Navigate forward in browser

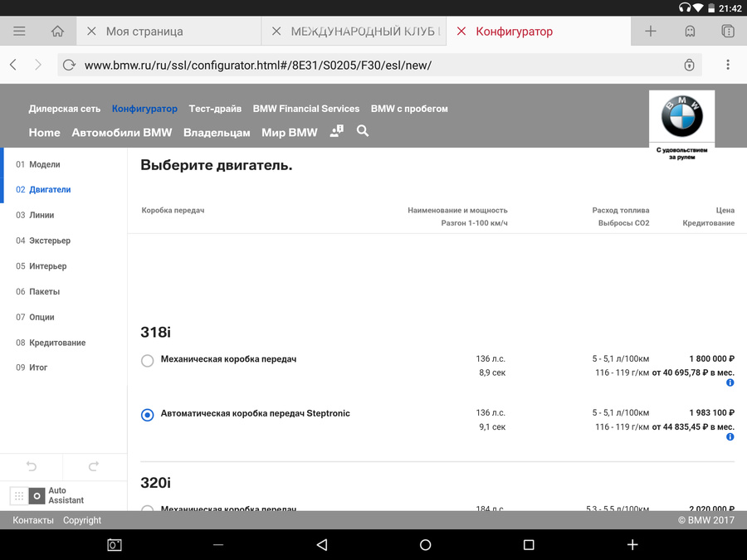point(38,65)
